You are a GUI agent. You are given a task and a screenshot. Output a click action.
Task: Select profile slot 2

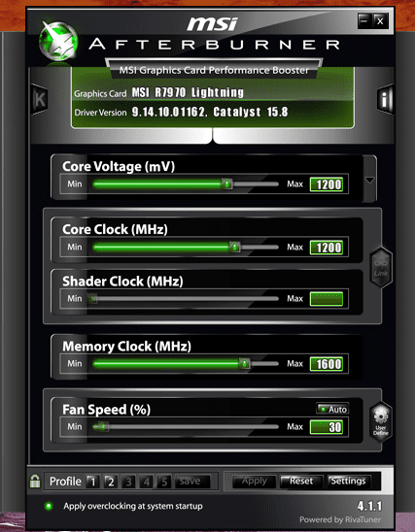(111, 482)
